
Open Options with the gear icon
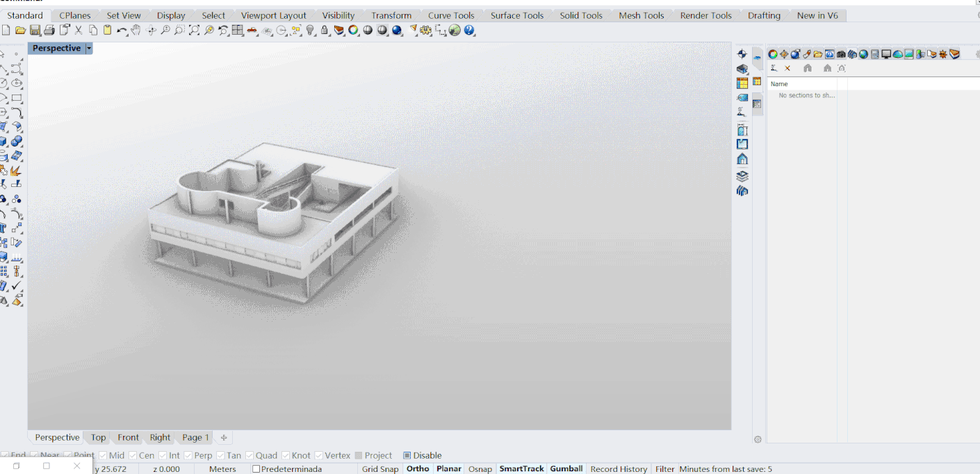pyautogui.click(x=426, y=31)
